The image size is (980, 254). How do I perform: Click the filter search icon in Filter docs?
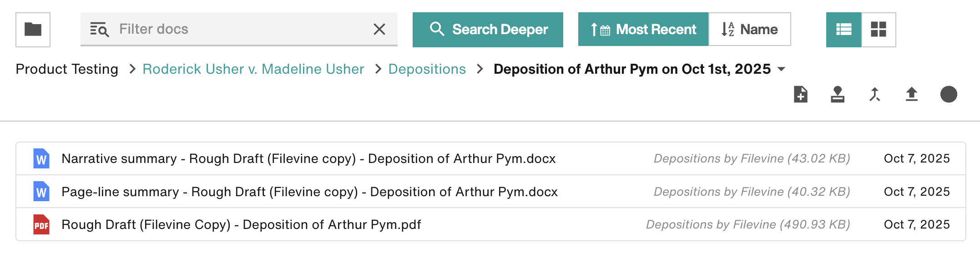pos(99,30)
